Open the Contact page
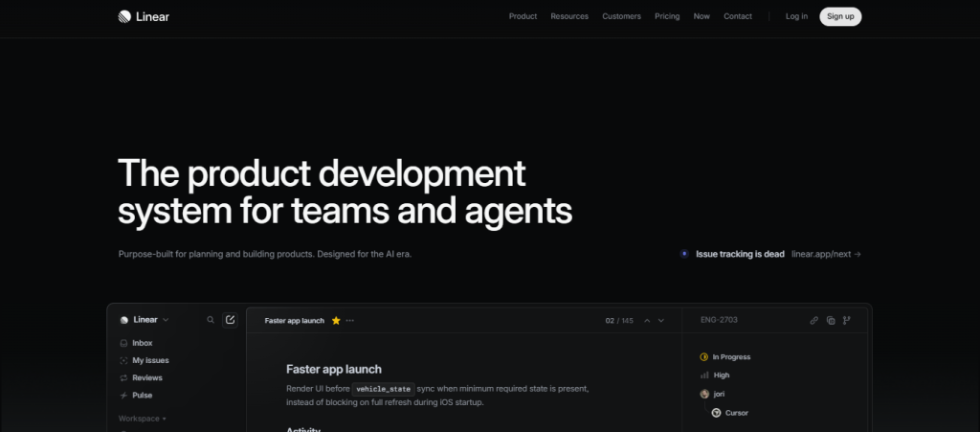This screenshot has width=980, height=432. [x=738, y=17]
